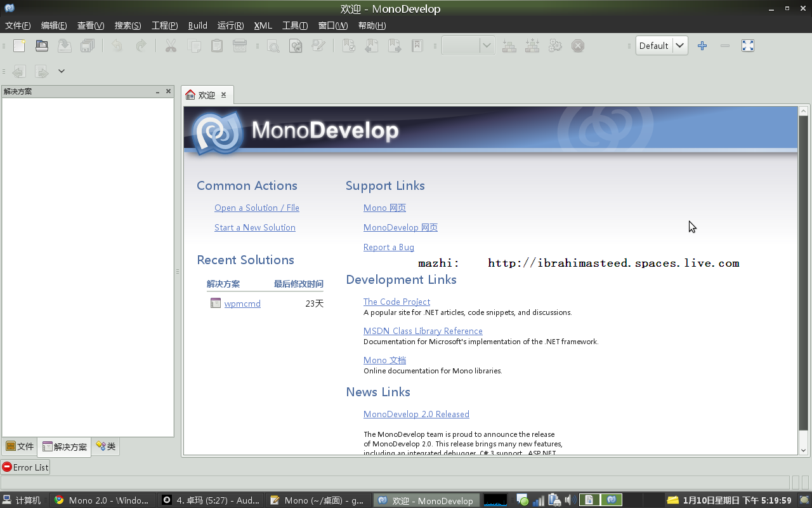
Task: Close the 欢迎 document tab
Action: [x=223, y=95]
